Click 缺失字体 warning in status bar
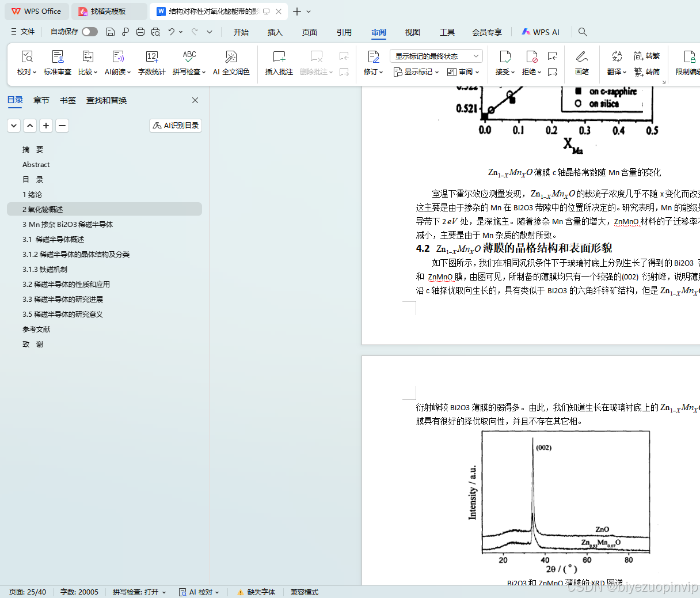 click(x=256, y=592)
